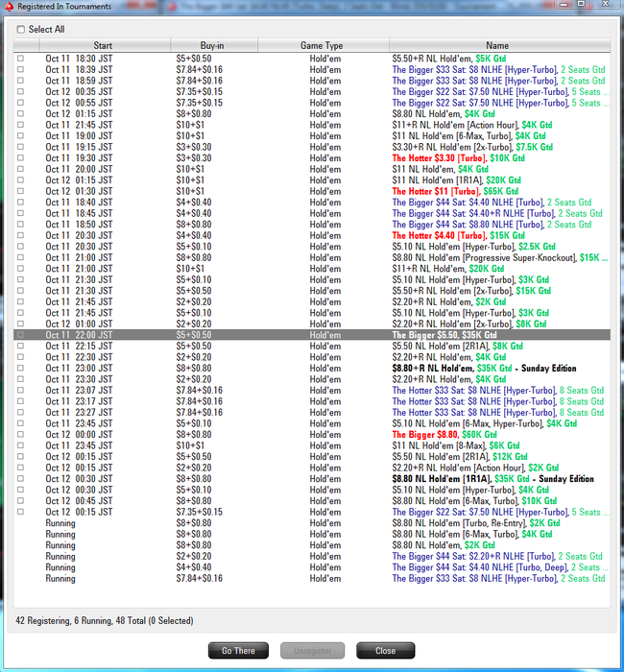The width and height of the screenshot is (624, 672).
Task: Select '$5.50 NL Hold'em [2R1A], $8K Gtd'
Action: 312,346
